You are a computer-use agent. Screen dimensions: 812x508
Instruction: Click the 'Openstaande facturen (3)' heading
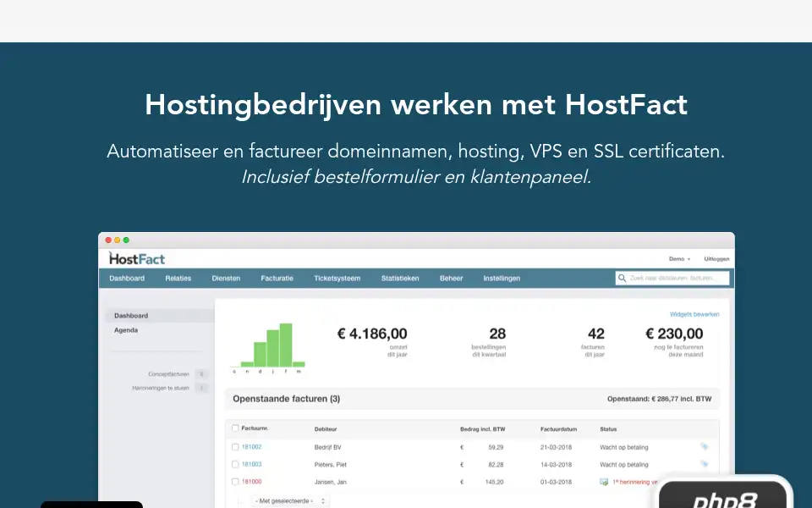[x=287, y=399]
